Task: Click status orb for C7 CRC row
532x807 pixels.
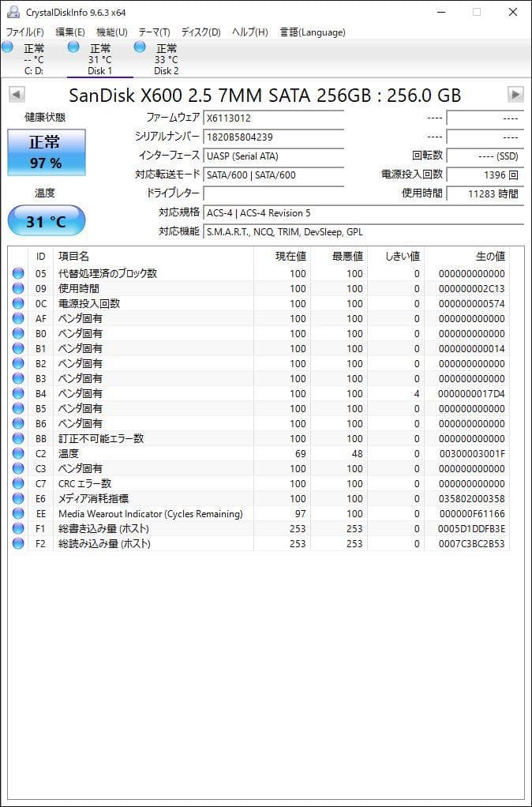Action: (18, 483)
